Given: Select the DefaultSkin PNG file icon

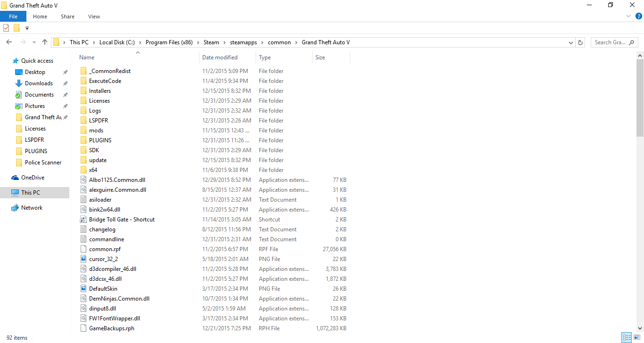Looking at the screenshot, I should pyautogui.click(x=83, y=289).
